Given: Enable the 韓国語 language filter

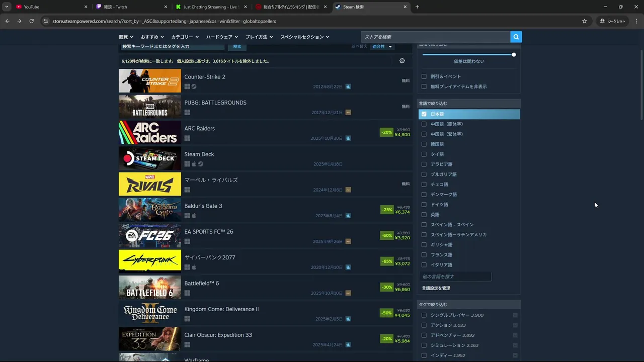Looking at the screenshot, I should click(424, 144).
